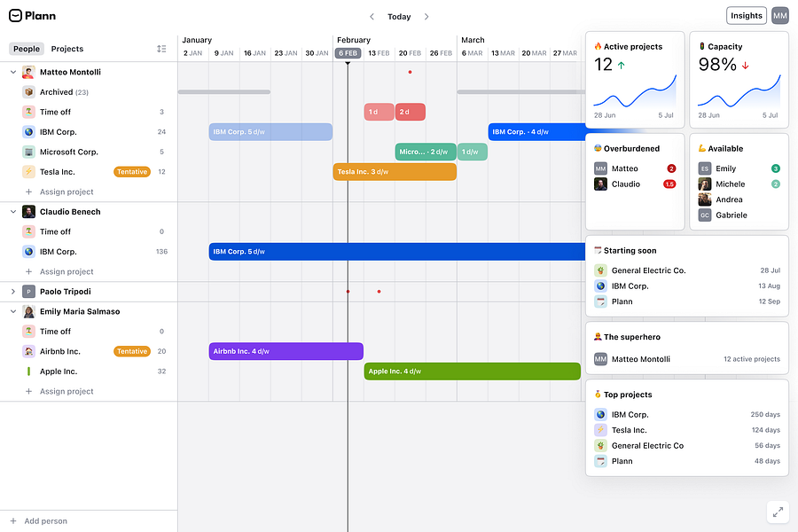Open the Capacity 98% card

[x=739, y=80]
